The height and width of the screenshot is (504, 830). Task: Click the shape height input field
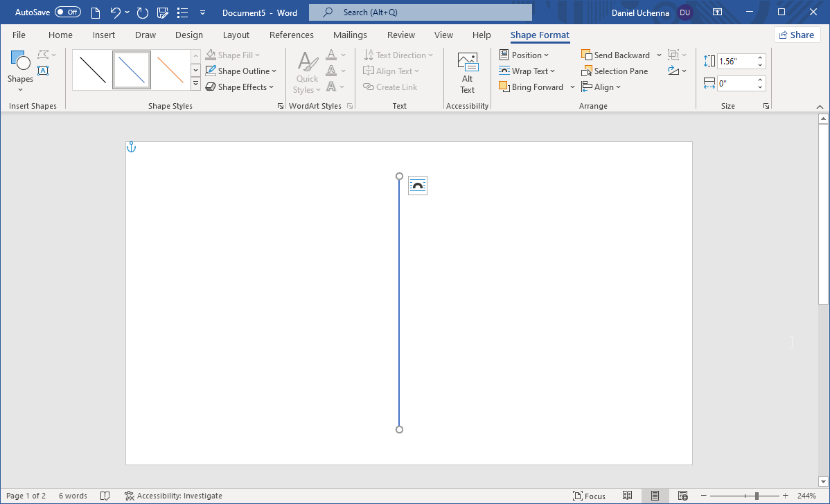736,62
